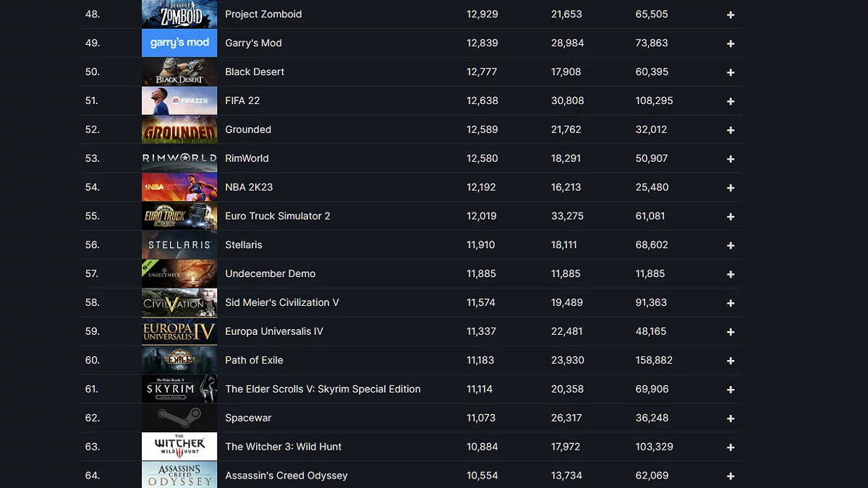Open the Undecember Demo title link
This screenshot has height=488, width=868.
tap(271, 274)
